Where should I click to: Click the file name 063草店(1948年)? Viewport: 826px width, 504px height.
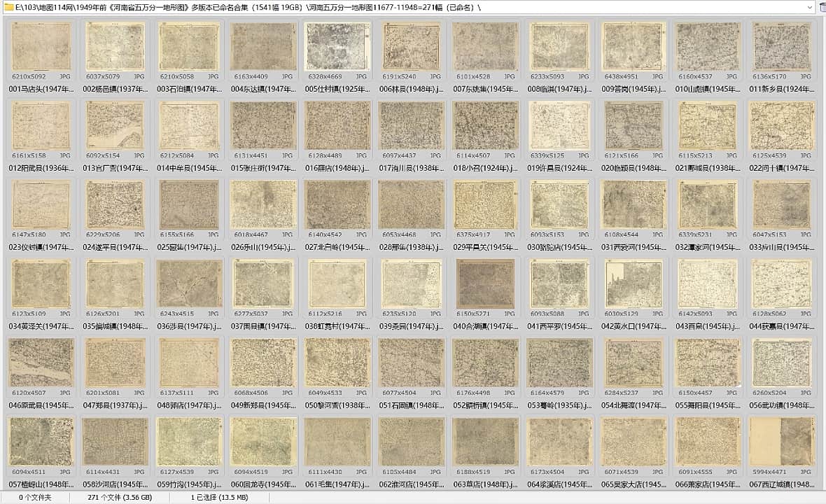(x=486, y=484)
